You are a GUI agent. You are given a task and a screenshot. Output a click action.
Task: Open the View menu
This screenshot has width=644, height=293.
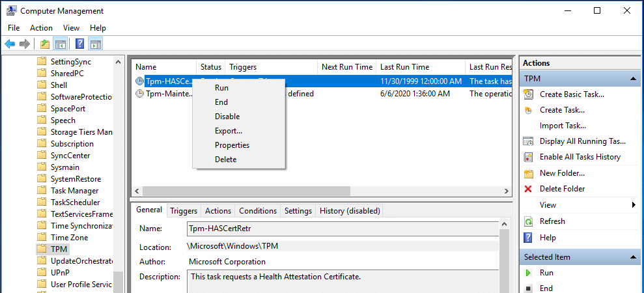(x=71, y=28)
